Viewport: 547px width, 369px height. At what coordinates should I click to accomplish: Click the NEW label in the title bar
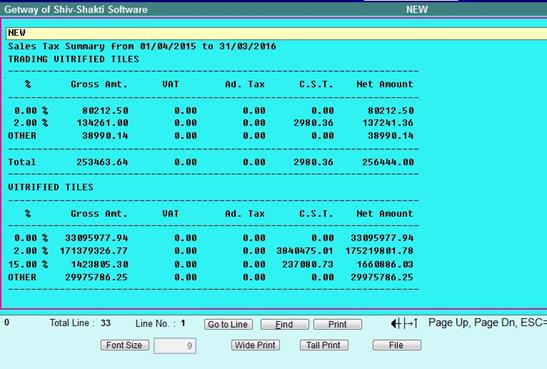(417, 9)
